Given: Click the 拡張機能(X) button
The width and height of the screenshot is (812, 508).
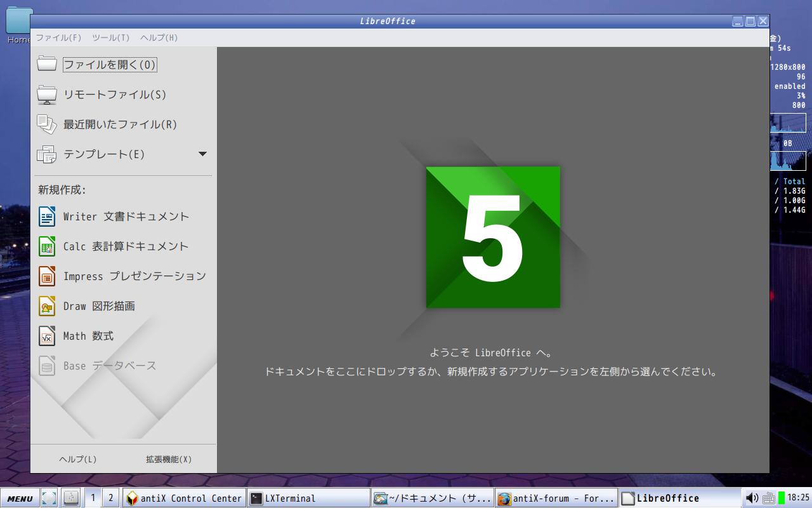Looking at the screenshot, I should coord(169,459).
